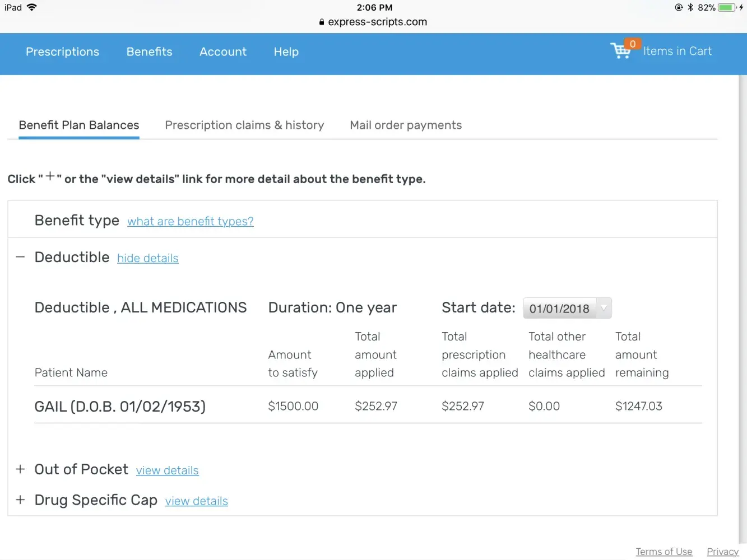Image resolution: width=747 pixels, height=560 pixels.
Task: Click the $1247.03 remaining amount
Action: [639, 406]
